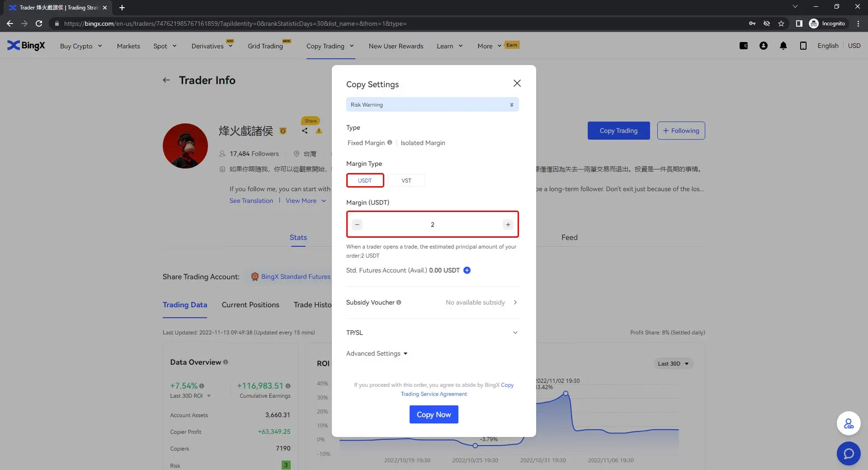
Task: Choose Isolated Margin type
Action: (423, 143)
